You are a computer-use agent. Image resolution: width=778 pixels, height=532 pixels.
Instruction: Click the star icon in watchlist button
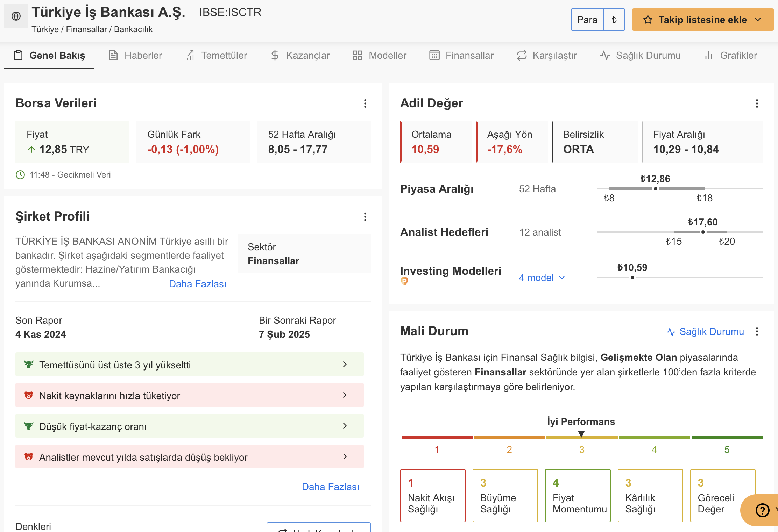pos(648,20)
